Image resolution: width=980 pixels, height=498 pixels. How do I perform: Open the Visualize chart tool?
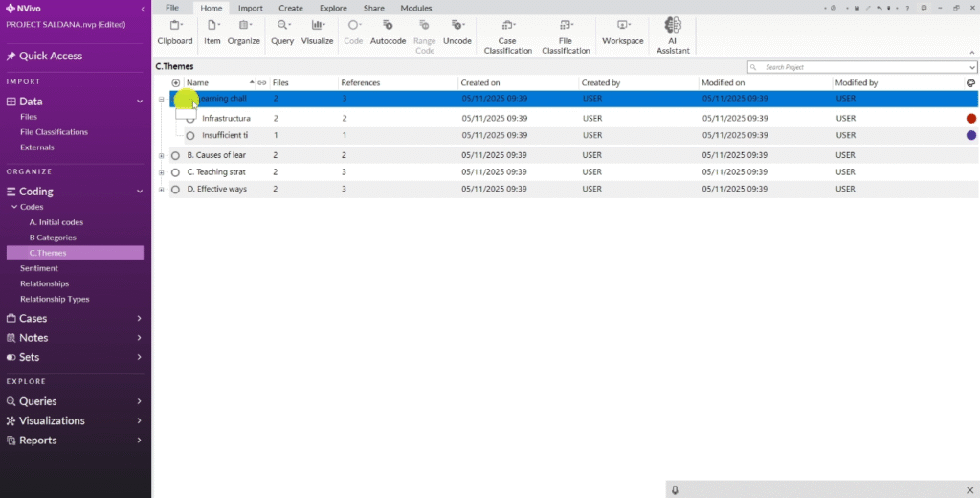(x=317, y=31)
